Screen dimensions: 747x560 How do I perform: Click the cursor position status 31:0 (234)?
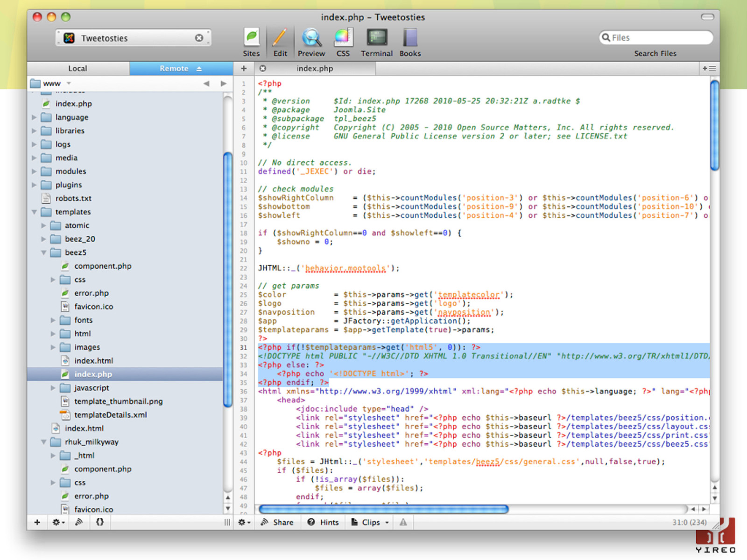(x=689, y=522)
